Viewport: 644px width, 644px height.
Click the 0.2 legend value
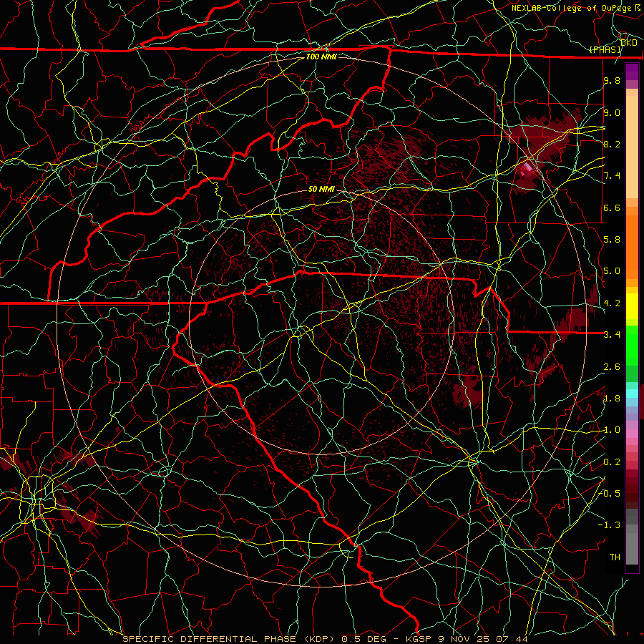click(x=612, y=462)
